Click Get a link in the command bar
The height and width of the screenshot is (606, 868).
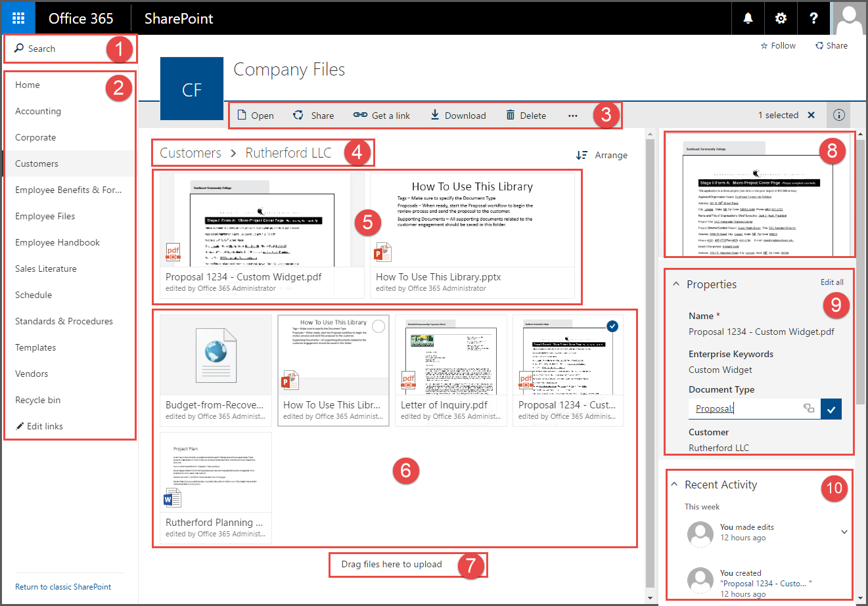click(381, 116)
